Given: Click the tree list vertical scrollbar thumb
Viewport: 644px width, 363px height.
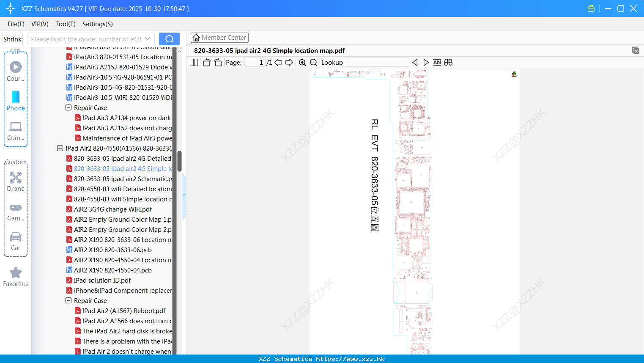Looking at the screenshot, I should tap(179, 161).
